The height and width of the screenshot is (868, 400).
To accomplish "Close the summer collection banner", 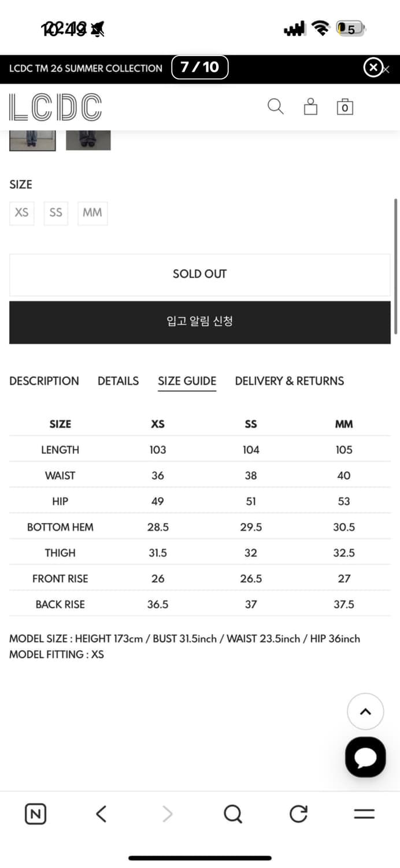I will point(373,68).
